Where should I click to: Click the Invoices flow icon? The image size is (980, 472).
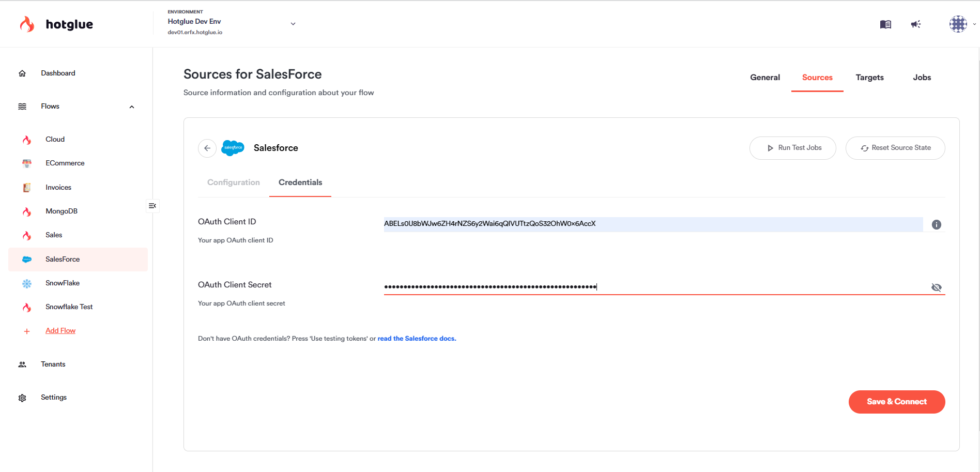coord(27,188)
